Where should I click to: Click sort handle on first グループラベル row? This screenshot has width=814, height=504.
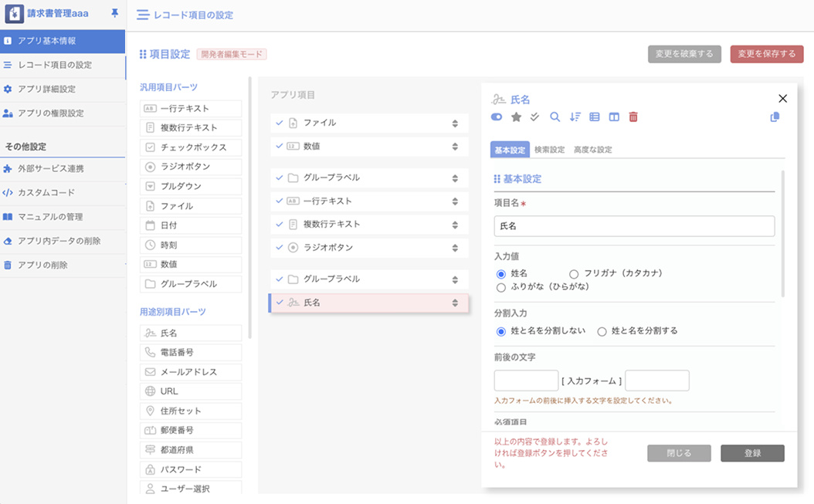point(455,178)
